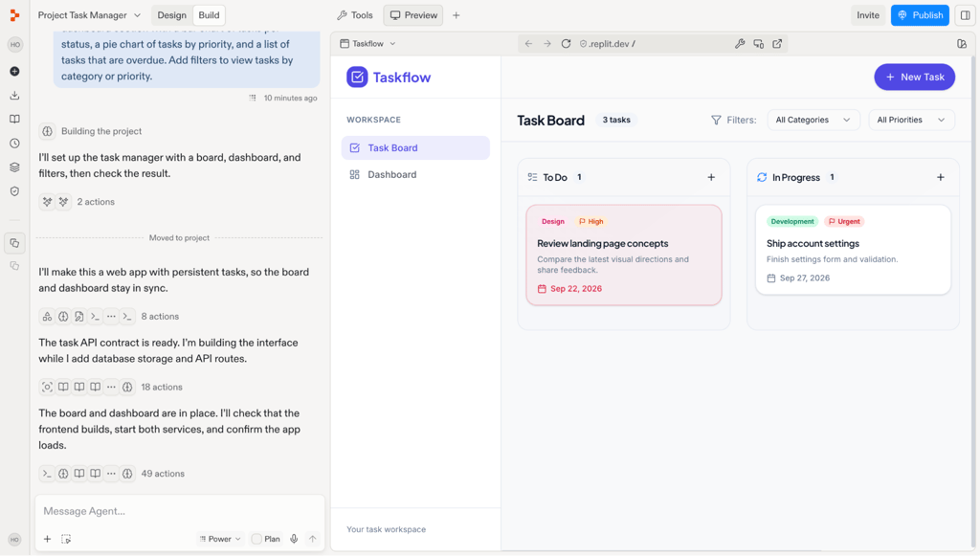Expand the 18 actions group
The height and width of the screenshot is (556, 980).
(111, 387)
